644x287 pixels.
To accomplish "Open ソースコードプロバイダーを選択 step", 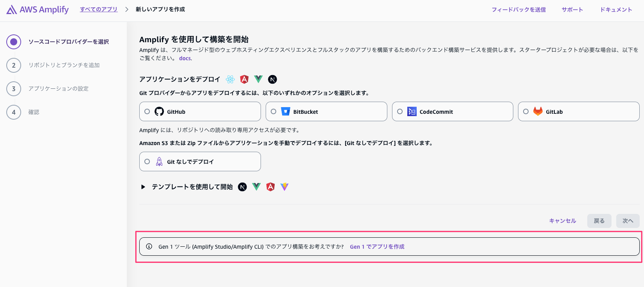I will click(68, 42).
